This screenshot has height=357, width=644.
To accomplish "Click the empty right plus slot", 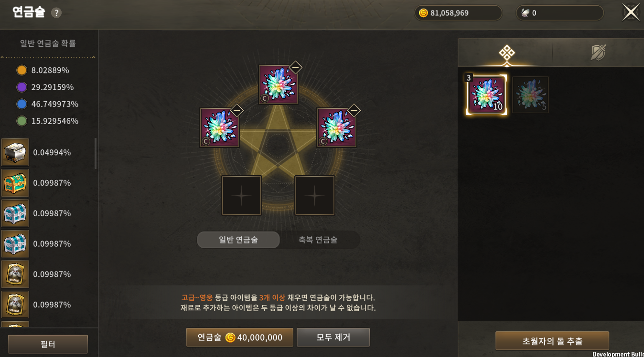I will click(x=315, y=195).
